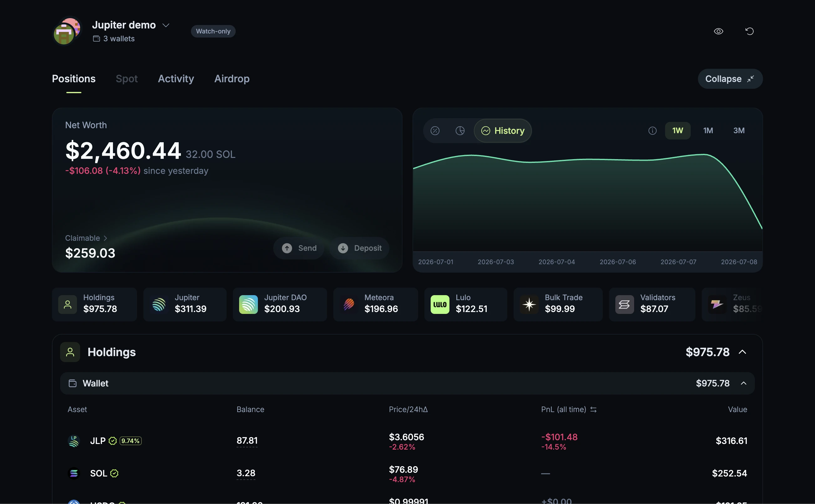Open the percent view icon in the chart panel
This screenshot has height=504, width=815.
(x=435, y=131)
